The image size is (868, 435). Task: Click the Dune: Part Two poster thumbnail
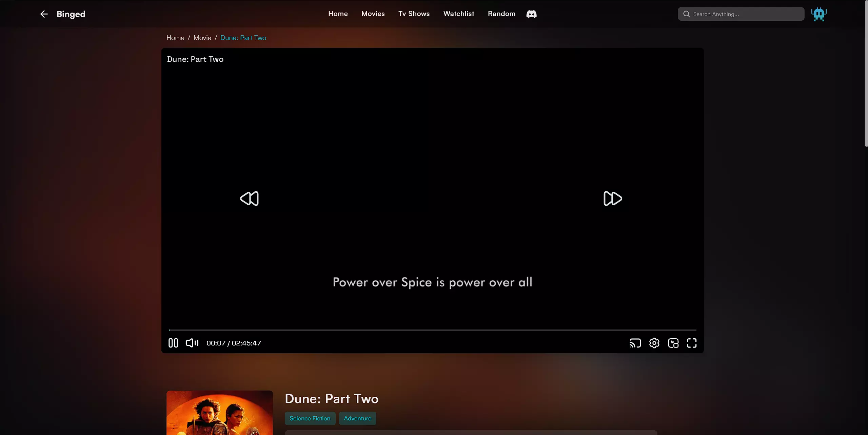tap(219, 413)
